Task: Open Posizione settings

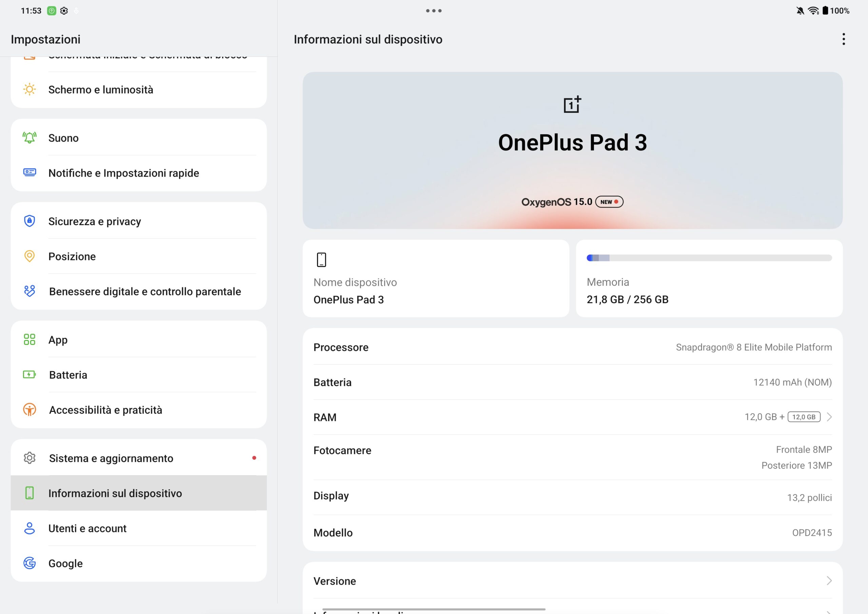Action: point(139,256)
